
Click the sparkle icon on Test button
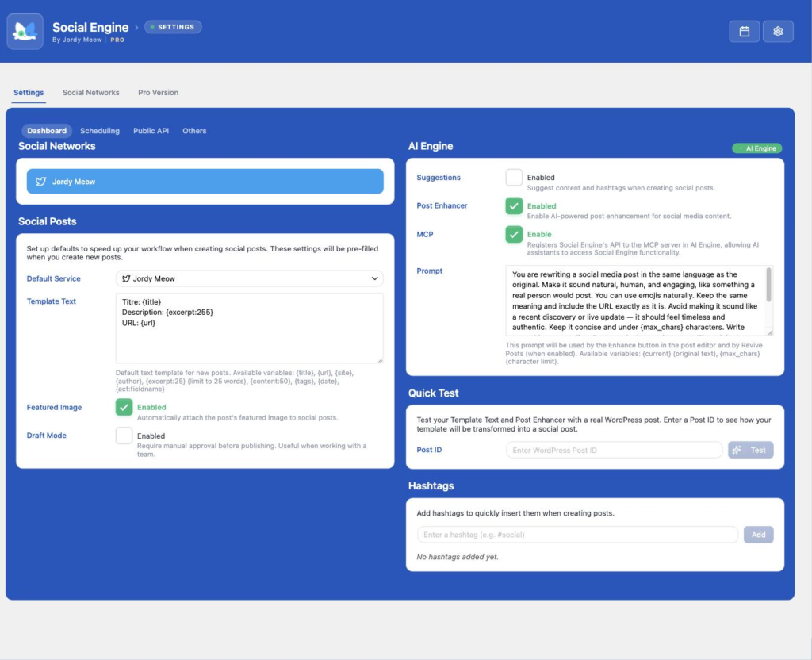point(737,450)
